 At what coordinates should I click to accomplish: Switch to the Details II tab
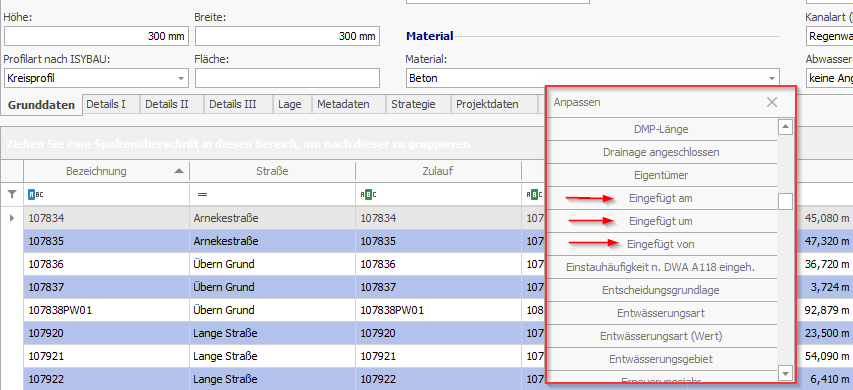tap(172, 104)
